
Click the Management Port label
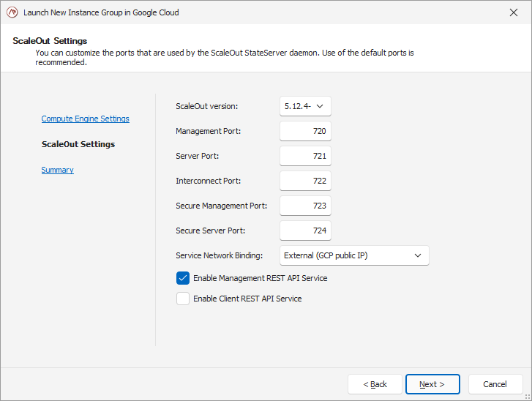tap(209, 131)
